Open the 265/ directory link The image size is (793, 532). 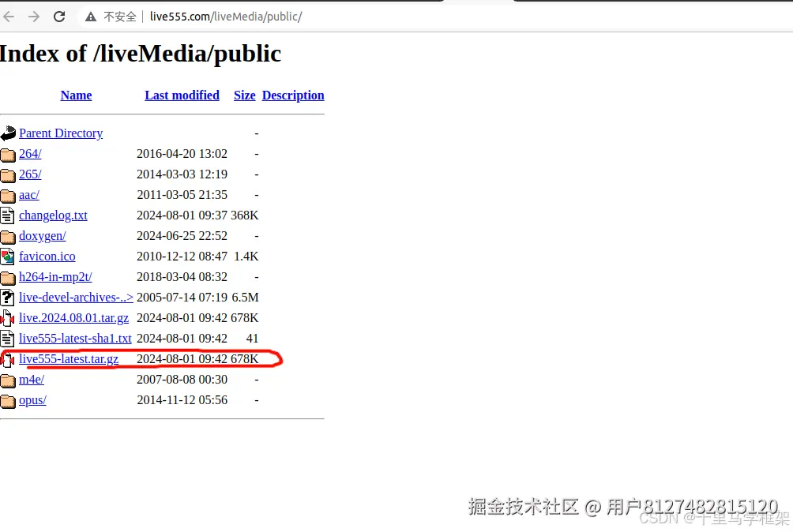(x=30, y=174)
